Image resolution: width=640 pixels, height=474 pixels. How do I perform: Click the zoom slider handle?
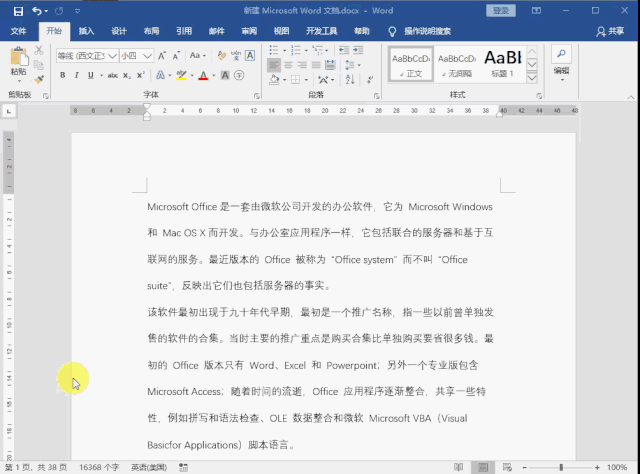[561, 467]
